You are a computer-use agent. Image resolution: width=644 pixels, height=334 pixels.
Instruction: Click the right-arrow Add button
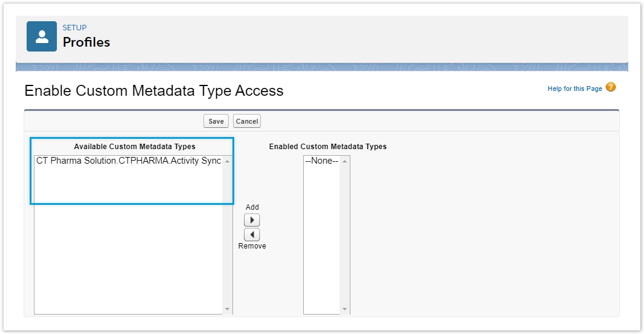[x=252, y=220]
